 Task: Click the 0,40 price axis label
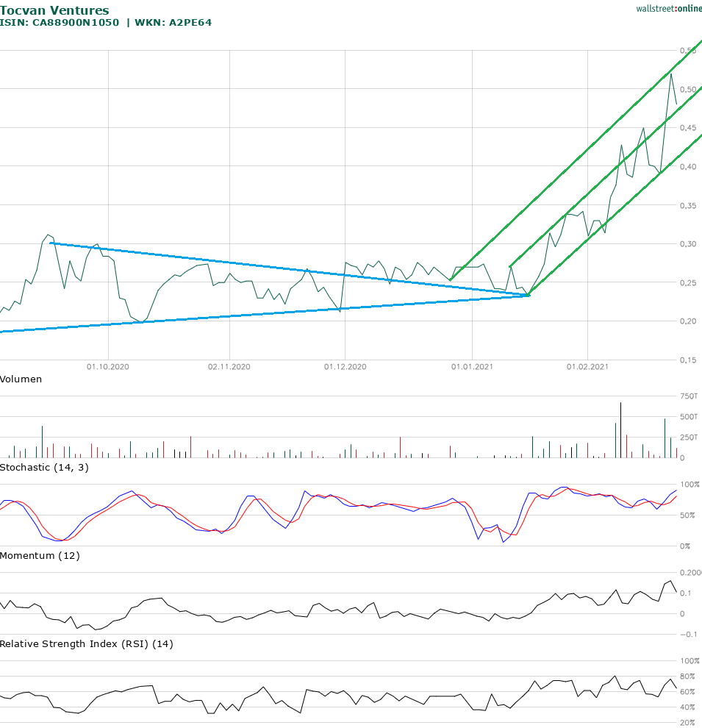tap(688, 167)
